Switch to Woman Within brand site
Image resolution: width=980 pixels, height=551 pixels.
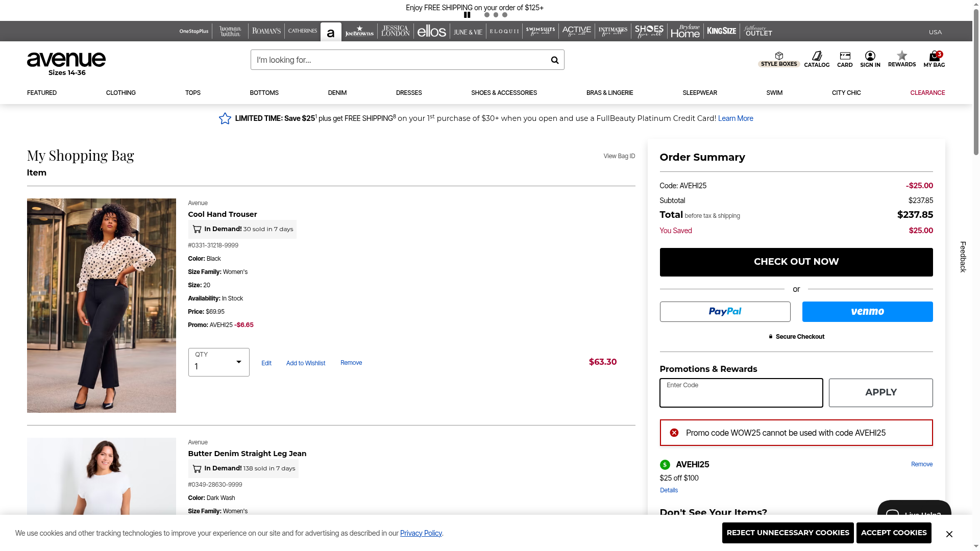pyautogui.click(x=230, y=31)
